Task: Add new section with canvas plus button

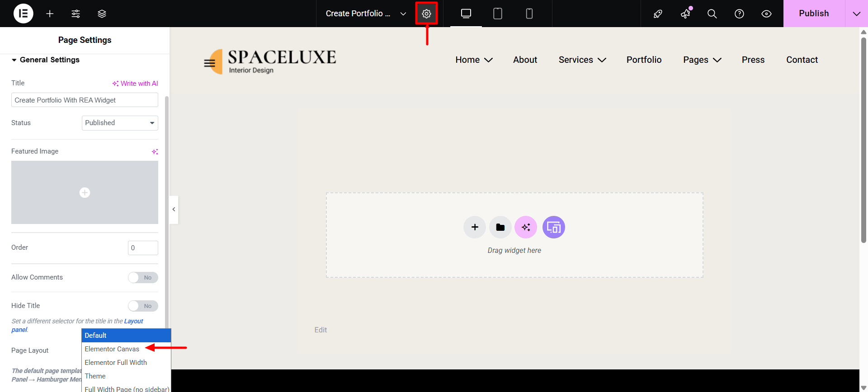Action: (475, 227)
